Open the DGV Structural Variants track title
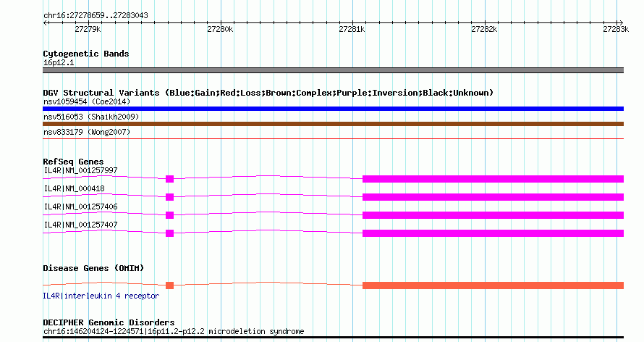The image size is (644, 342). click(x=268, y=93)
